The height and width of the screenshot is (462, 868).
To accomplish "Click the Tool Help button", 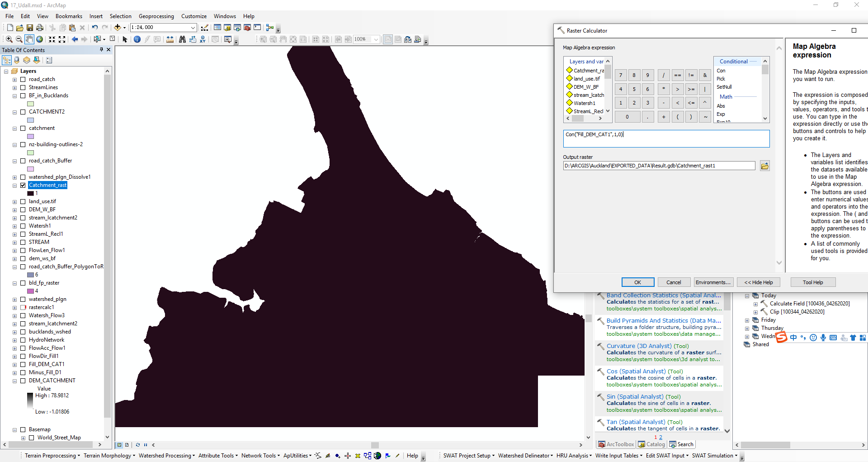I will point(813,282).
